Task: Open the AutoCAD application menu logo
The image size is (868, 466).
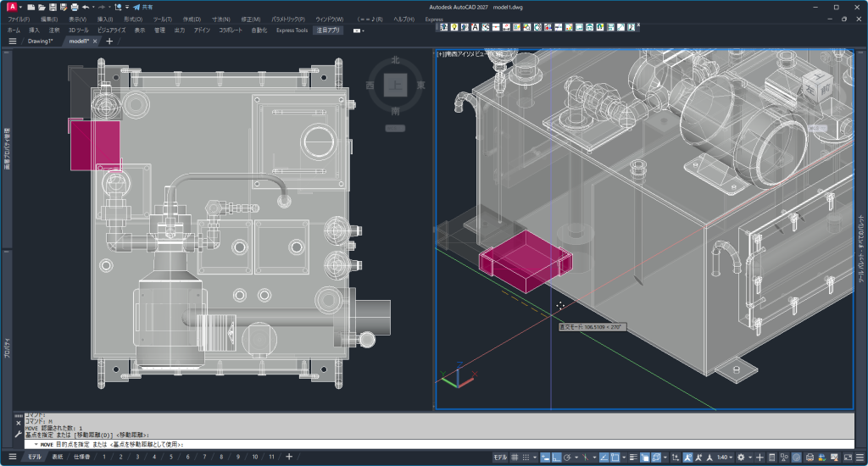Action: (13, 7)
